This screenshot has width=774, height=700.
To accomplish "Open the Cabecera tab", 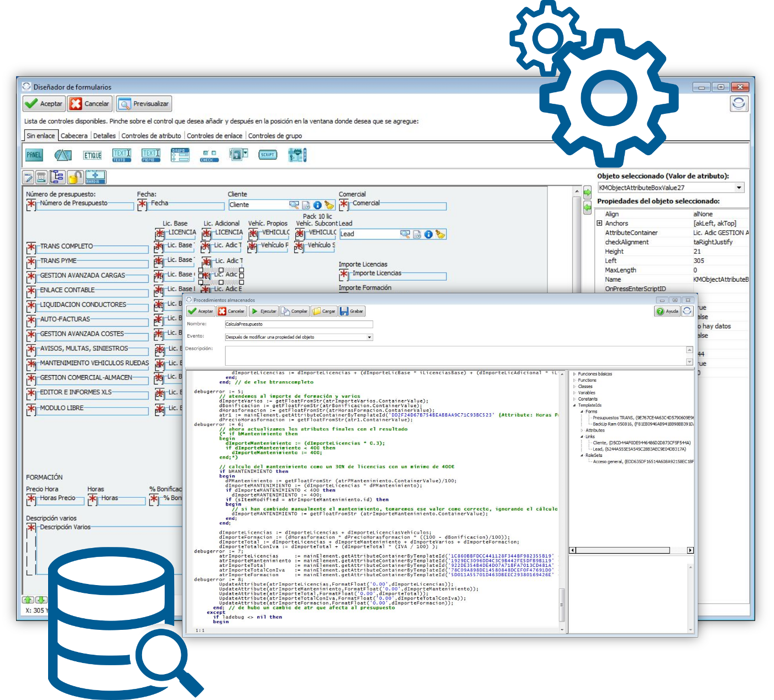I will pos(74,136).
